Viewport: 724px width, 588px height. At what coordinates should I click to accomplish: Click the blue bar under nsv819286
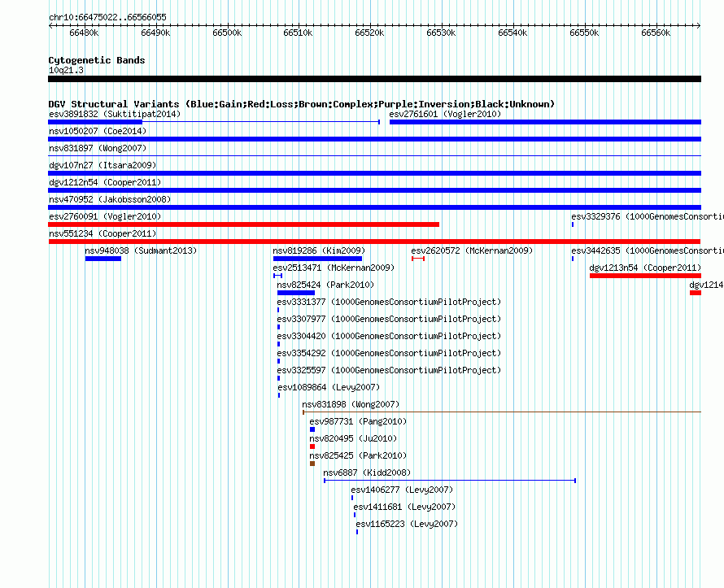(x=318, y=259)
